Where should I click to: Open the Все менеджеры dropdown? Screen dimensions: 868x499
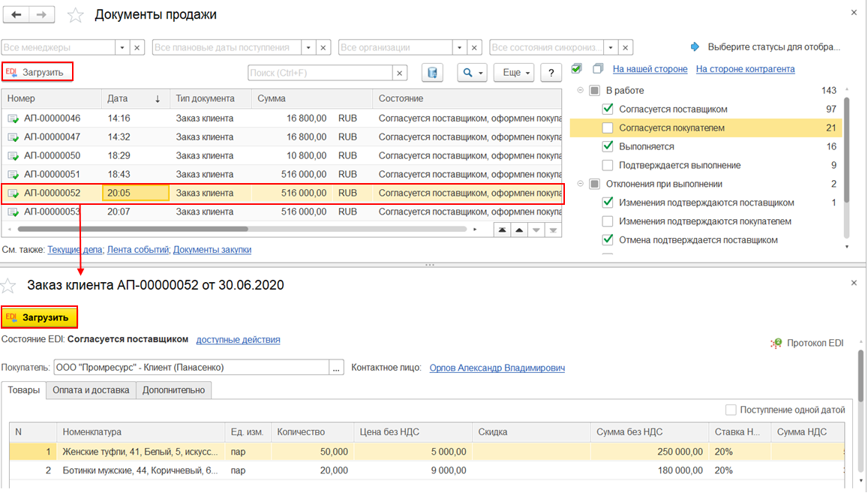click(x=122, y=47)
